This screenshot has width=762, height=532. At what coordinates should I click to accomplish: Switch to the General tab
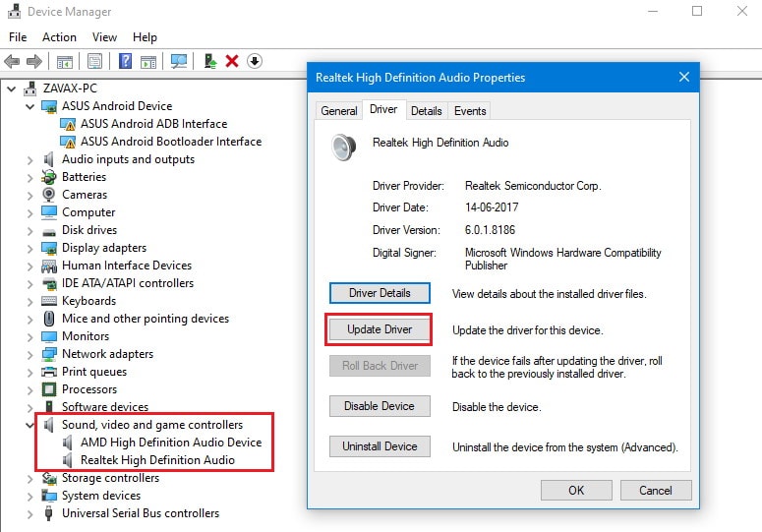(338, 111)
